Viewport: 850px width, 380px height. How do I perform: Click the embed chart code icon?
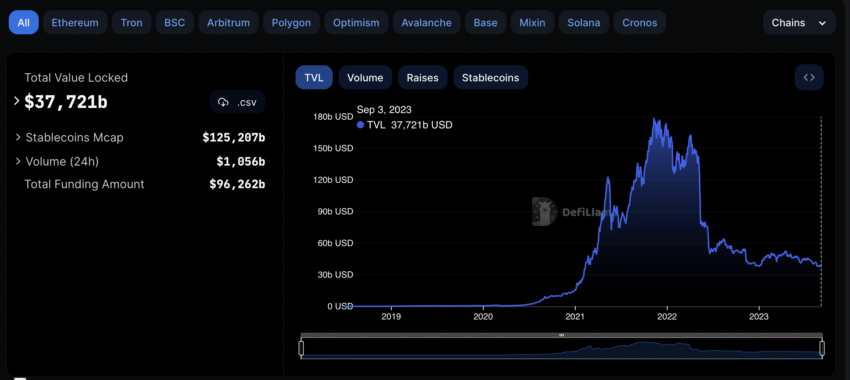click(809, 78)
